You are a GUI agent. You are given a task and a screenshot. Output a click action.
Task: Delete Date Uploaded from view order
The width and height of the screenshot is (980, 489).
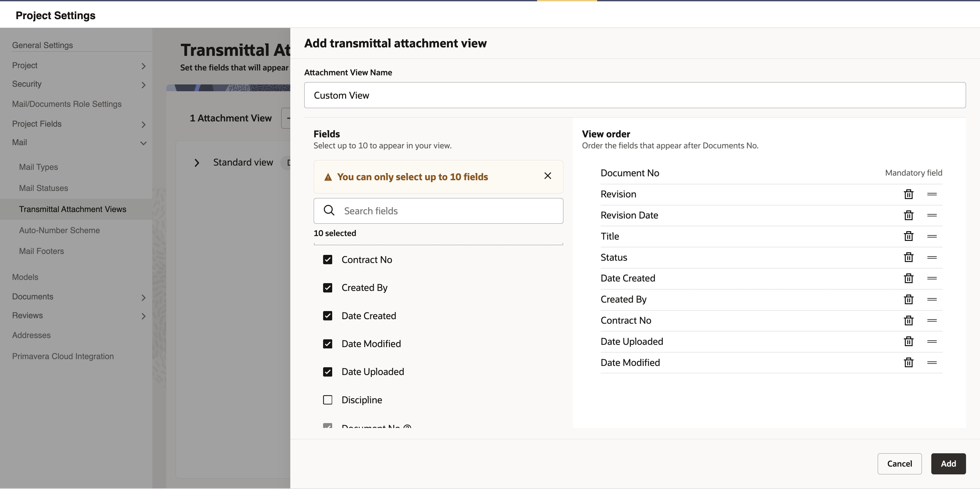(x=909, y=341)
